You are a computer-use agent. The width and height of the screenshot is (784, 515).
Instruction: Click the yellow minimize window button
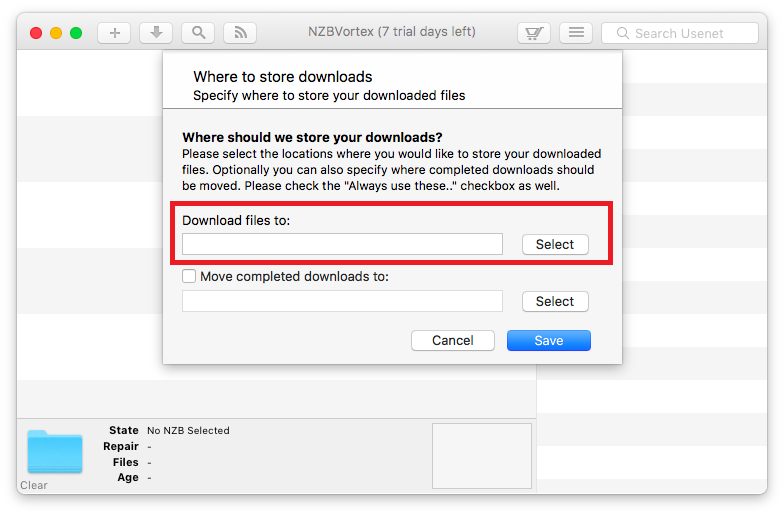pyautogui.click(x=56, y=34)
